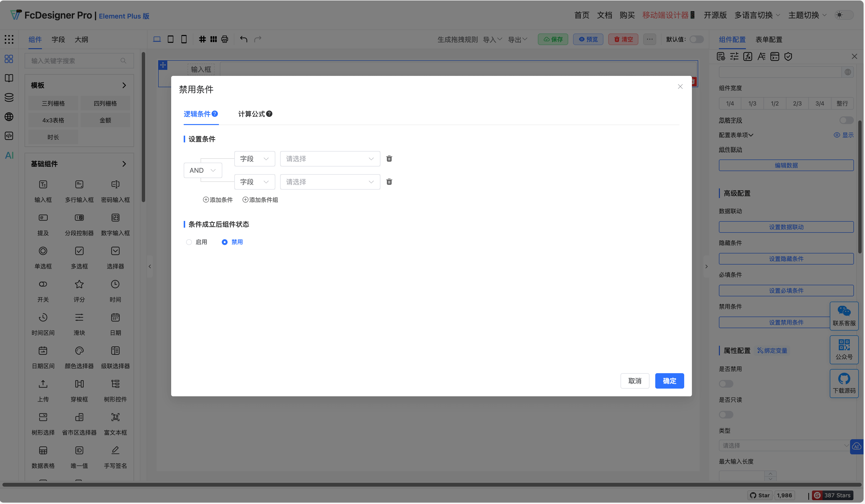The image size is (865, 504).
Task: Click the undo arrow icon
Action: 244,39
